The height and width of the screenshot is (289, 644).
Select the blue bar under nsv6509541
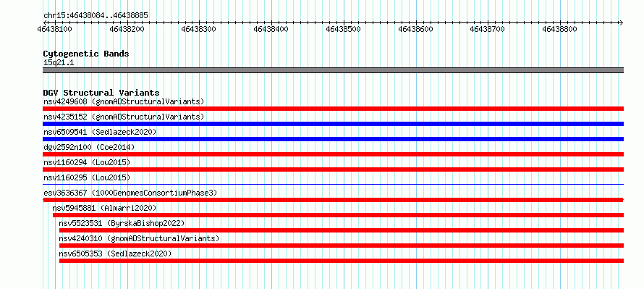point(333,139)
